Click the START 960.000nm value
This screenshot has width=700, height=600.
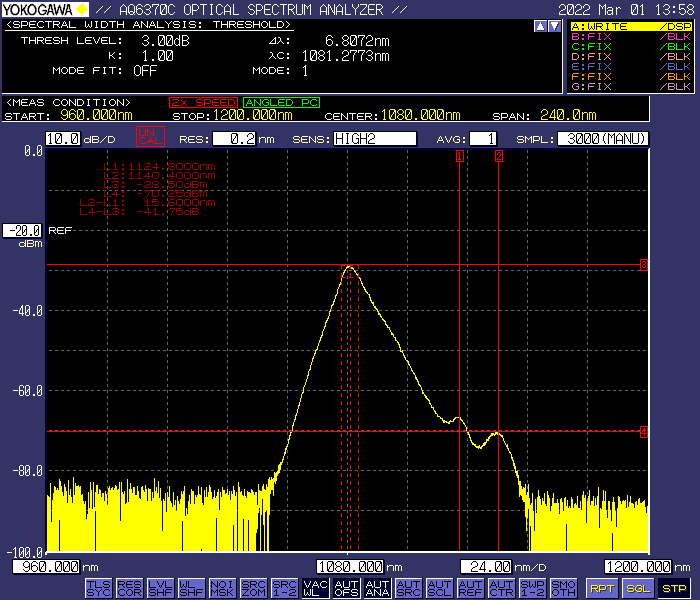96,115
